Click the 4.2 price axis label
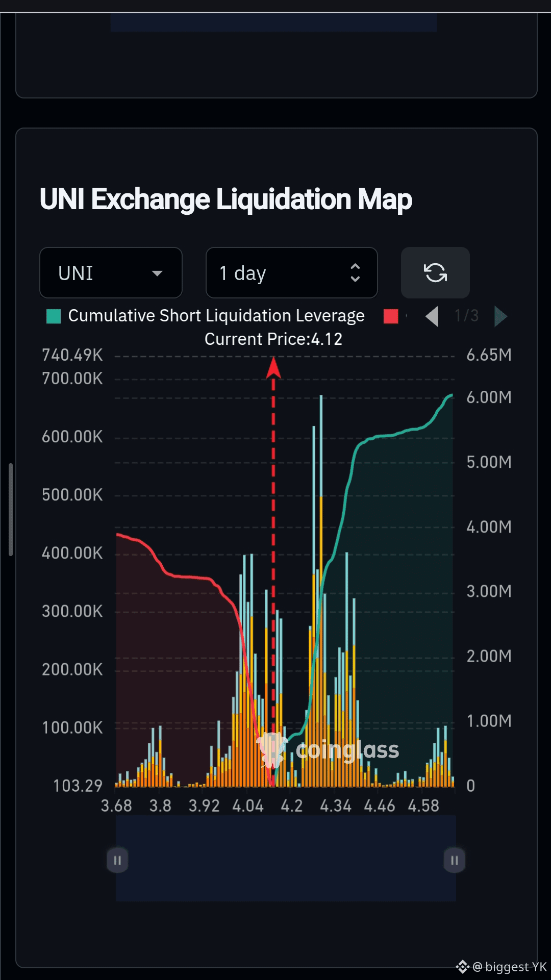 tap(292, 806)
